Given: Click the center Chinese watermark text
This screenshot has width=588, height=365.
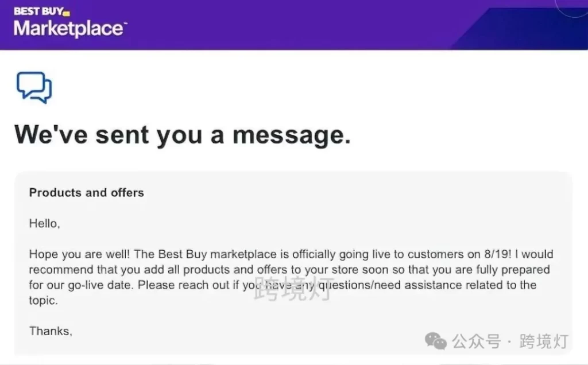Looking at the screenshot, I should [x=293, y=289].
